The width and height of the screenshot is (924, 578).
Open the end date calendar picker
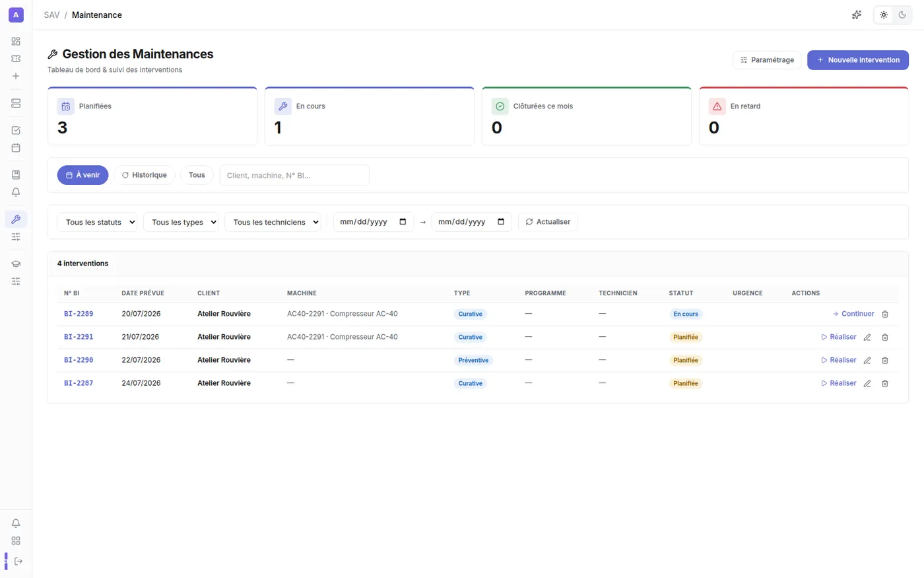[x=501, y=222]
